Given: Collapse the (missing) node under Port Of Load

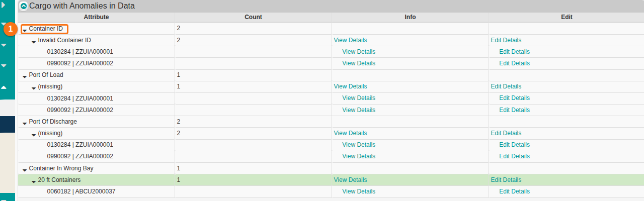Looking at the screenshot, I should coord(34,88).
